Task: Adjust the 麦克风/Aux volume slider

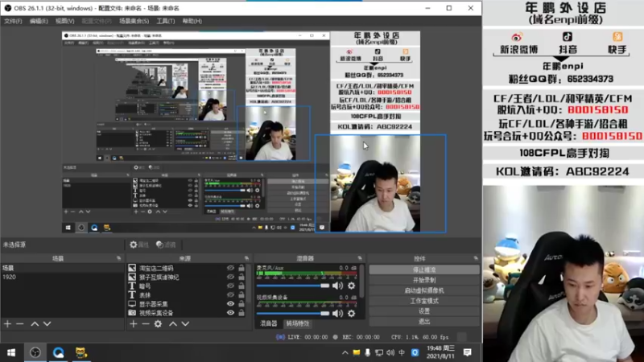Action: pos(293,286)
